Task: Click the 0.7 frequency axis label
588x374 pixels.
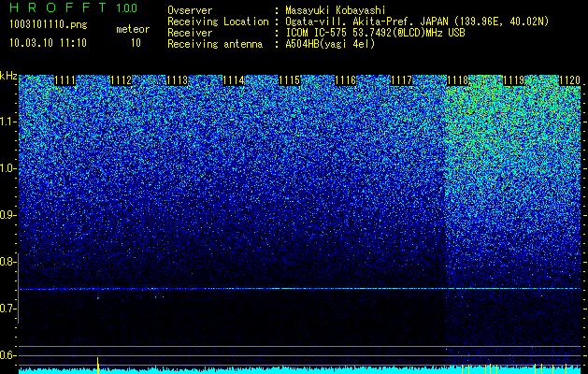Action: tap(7, 309)
